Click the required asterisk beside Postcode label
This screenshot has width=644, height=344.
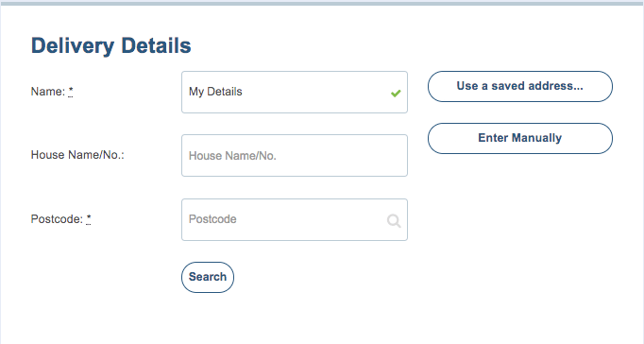[89, 219]
